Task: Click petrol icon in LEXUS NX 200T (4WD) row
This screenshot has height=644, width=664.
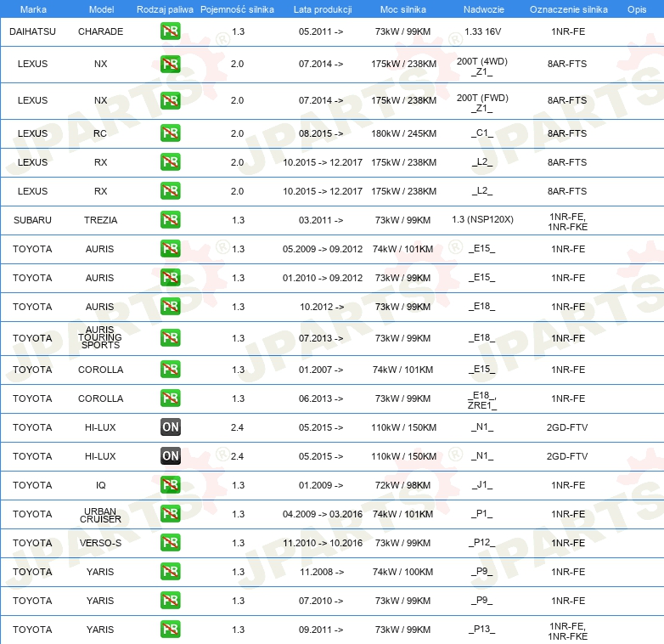Action: tap(170, 64)
